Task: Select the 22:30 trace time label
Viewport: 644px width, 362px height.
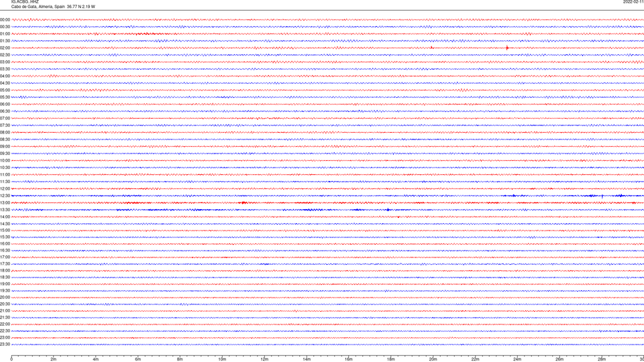Action: click(5, 330)
